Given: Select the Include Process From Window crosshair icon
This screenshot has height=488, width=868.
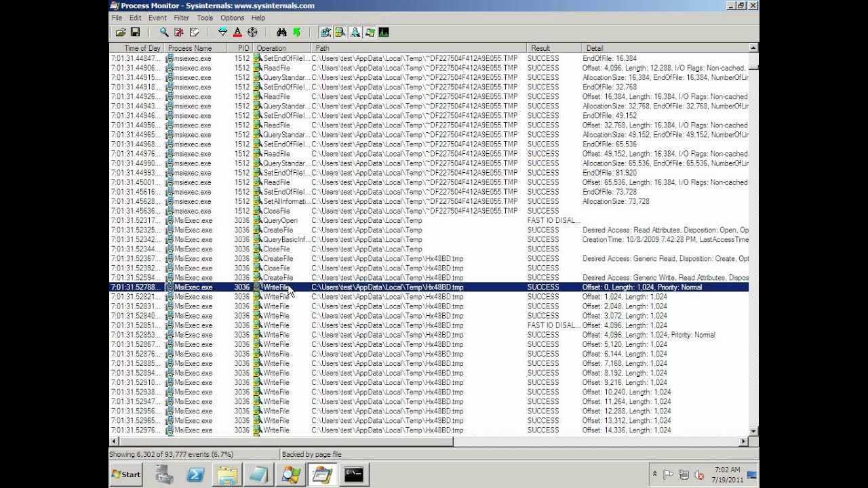Looking at the screenshot, I should (252, 32).
